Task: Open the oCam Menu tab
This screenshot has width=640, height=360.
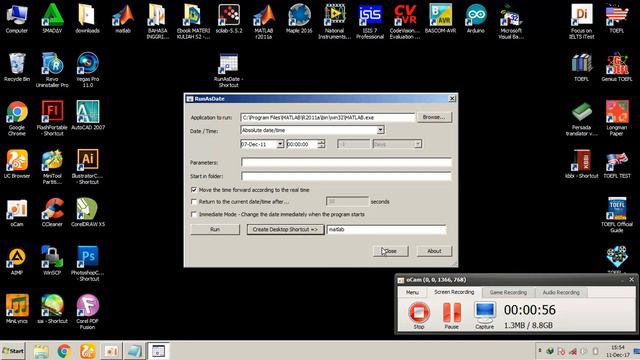Action: (412, 292)
